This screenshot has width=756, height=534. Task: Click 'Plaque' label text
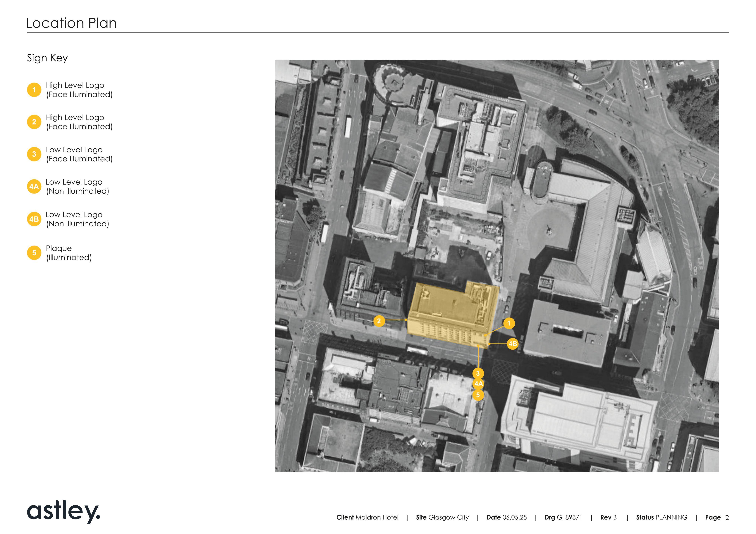pyautogui.click(x=59, y=248)
